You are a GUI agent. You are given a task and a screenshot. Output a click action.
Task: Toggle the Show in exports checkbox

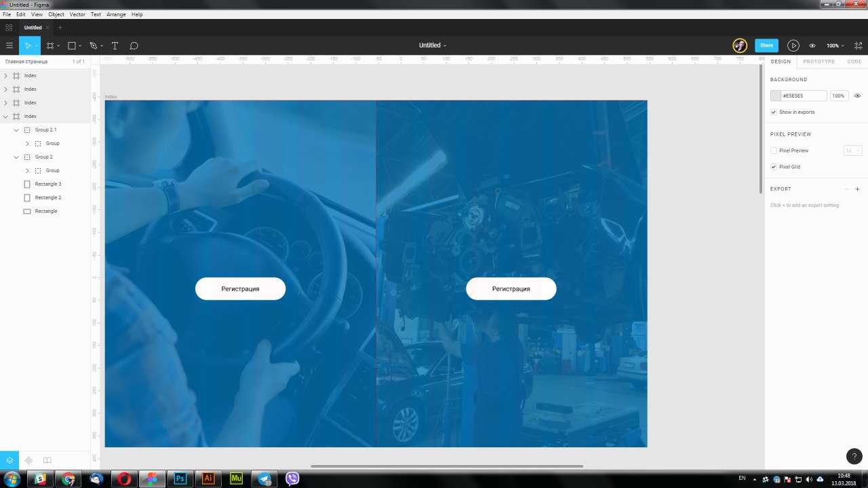774,113
